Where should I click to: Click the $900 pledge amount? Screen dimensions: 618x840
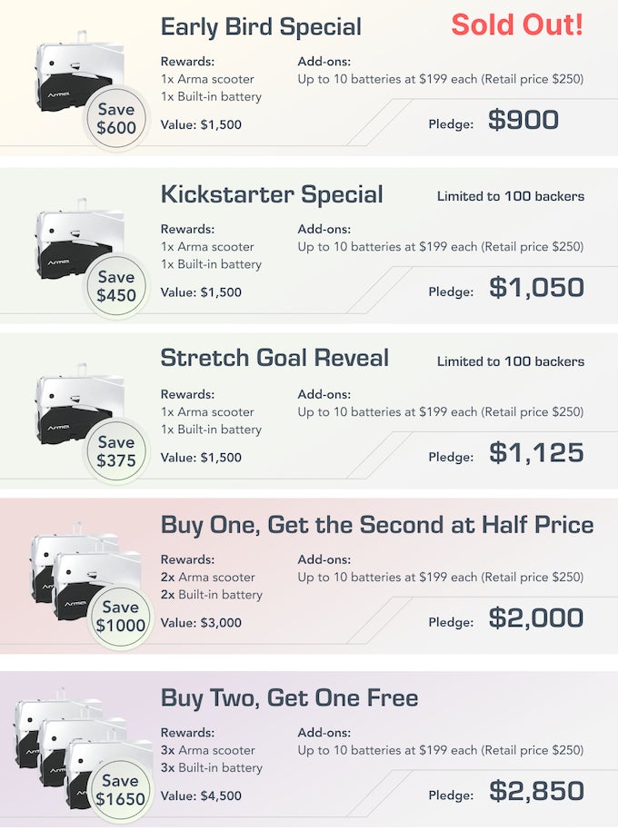point(523,120)
